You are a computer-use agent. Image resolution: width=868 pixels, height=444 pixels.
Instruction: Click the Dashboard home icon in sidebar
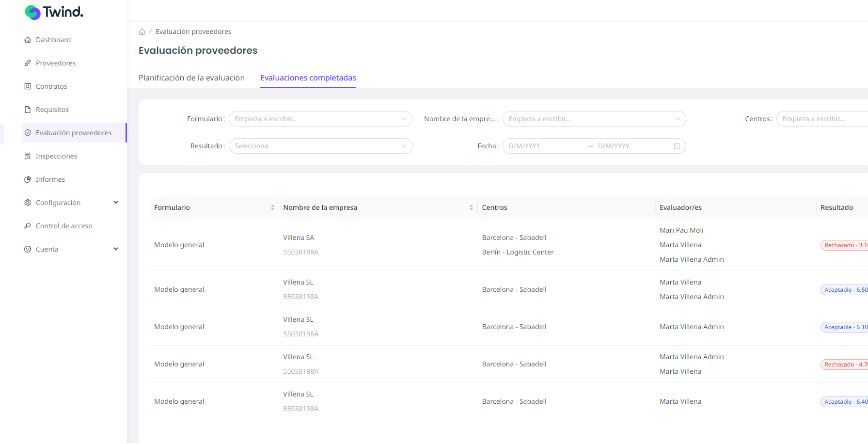pyautogui.click(x=28, y=40)
